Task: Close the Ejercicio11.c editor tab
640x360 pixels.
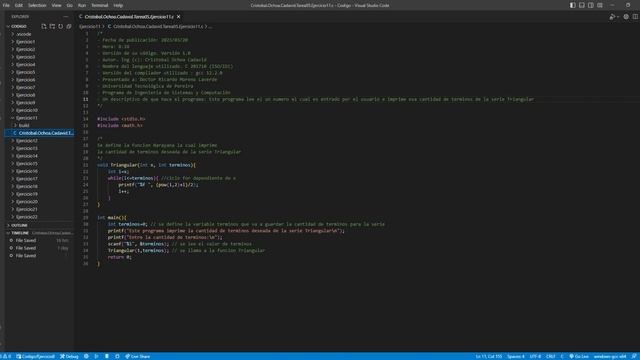Action: [179, 17]
